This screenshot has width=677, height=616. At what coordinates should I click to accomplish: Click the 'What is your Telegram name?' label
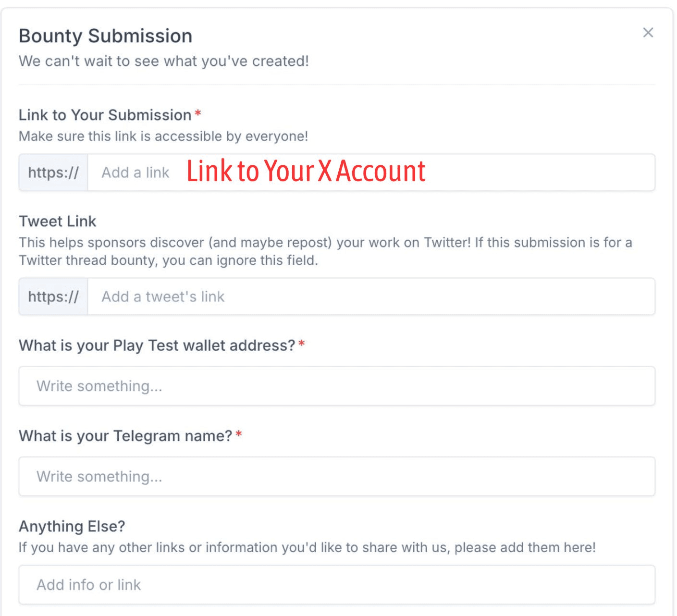[x=125, y=436]
